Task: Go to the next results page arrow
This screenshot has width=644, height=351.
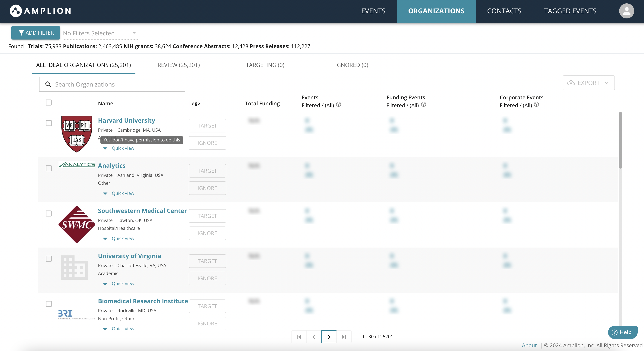Action: 329,337
